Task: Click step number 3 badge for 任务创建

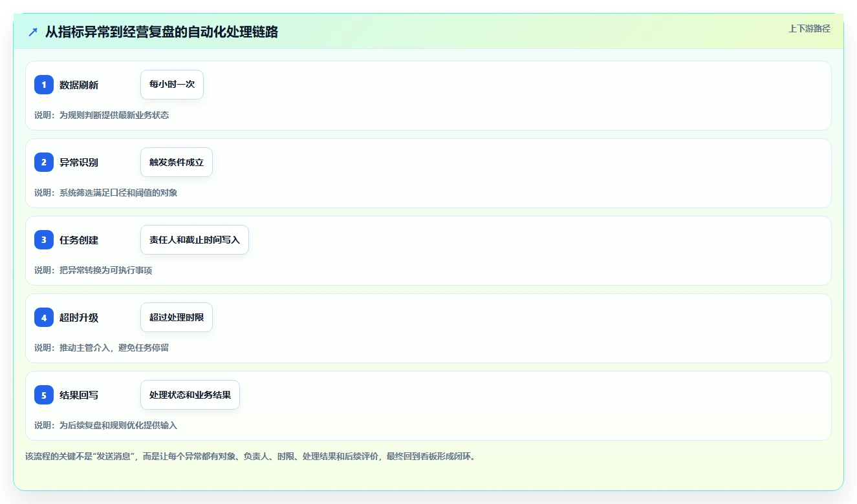Action: (44, 240)
